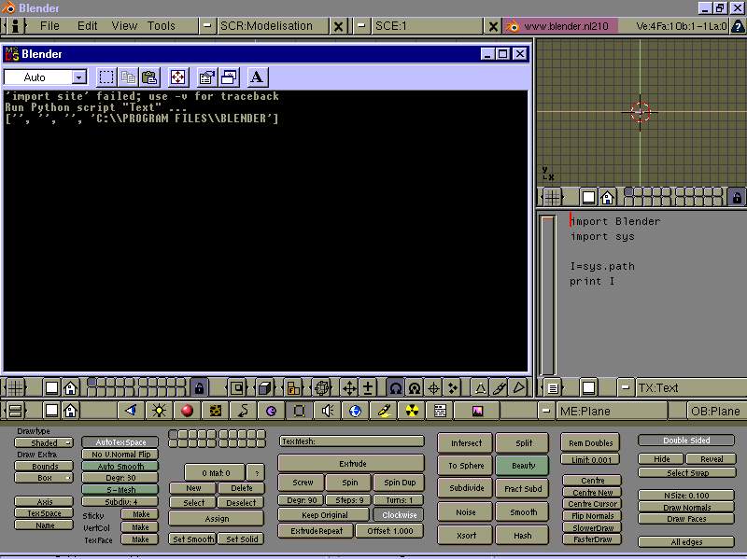Click the padlock icon in lower 3D view header
747x560 pixels.
199,387
